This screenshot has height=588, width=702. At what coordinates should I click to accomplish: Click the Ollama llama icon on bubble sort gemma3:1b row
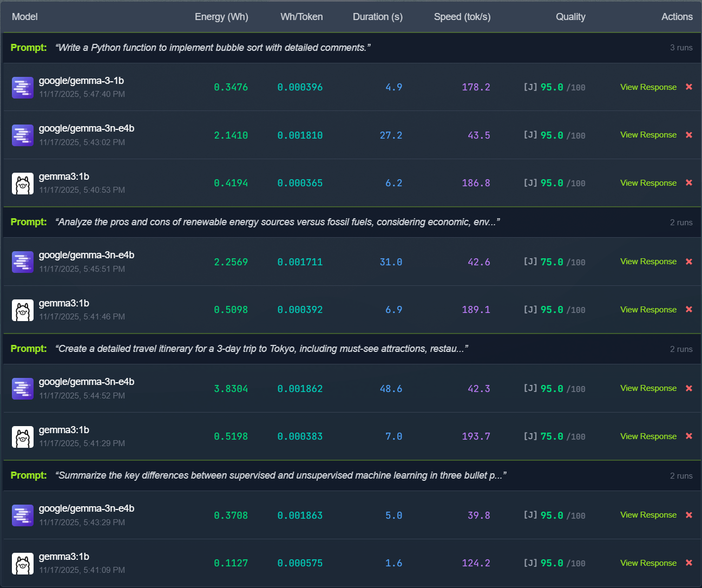coord(22,183)
